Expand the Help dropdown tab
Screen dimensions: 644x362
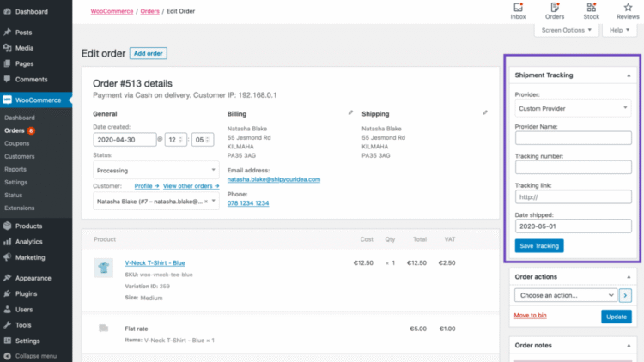tap(619, 30)
